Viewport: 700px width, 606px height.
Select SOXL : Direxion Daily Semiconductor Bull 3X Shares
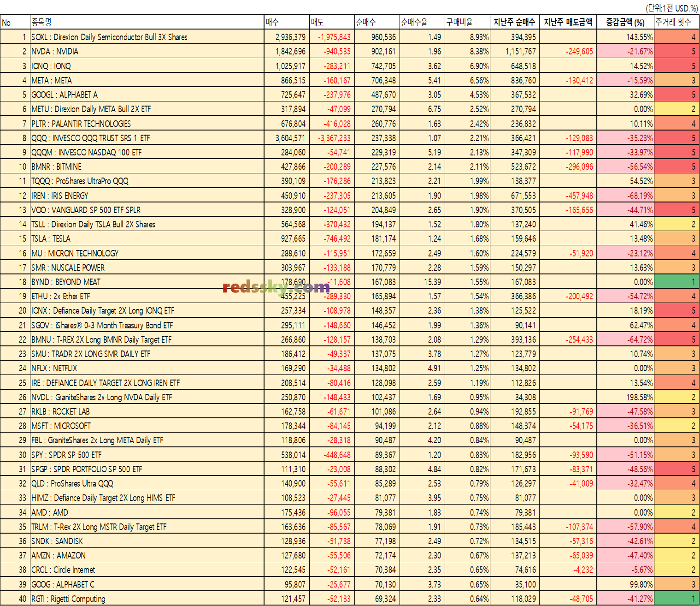pos(147,37)
